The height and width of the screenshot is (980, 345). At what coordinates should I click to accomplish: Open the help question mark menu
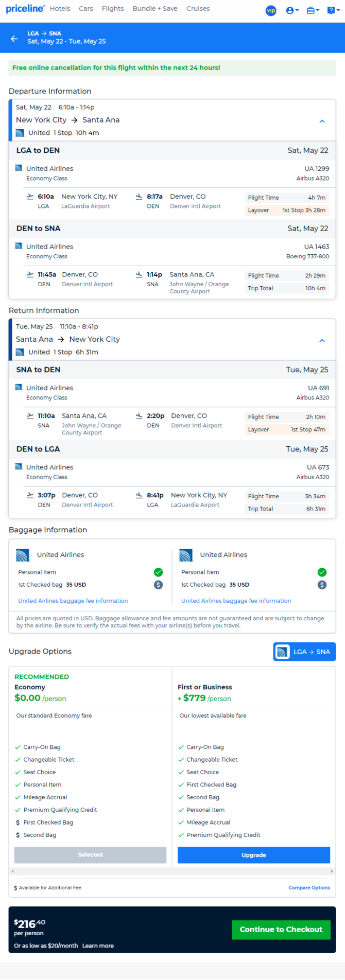pos(333,10)
